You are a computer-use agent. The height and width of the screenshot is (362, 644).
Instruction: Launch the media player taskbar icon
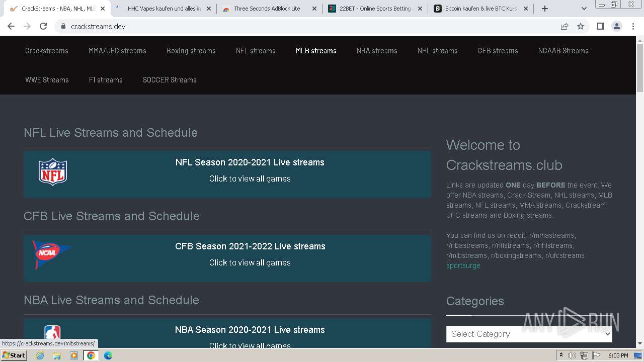(74, 355)
